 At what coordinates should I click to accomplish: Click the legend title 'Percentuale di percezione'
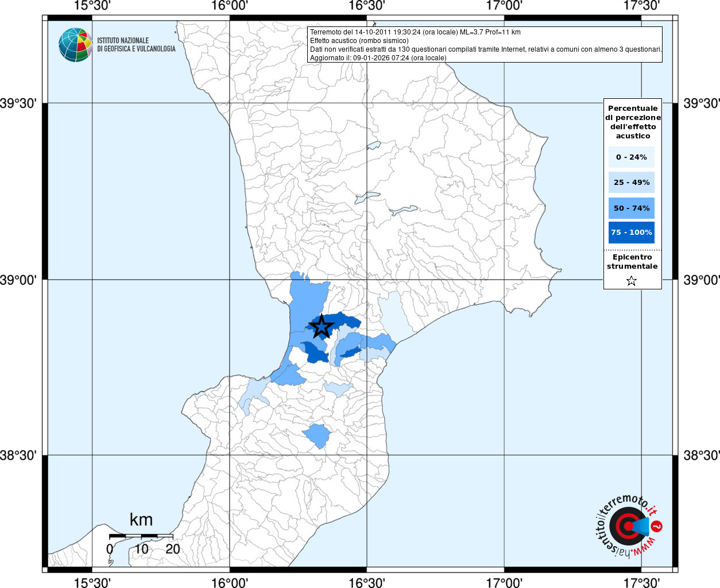coord(633,122)
